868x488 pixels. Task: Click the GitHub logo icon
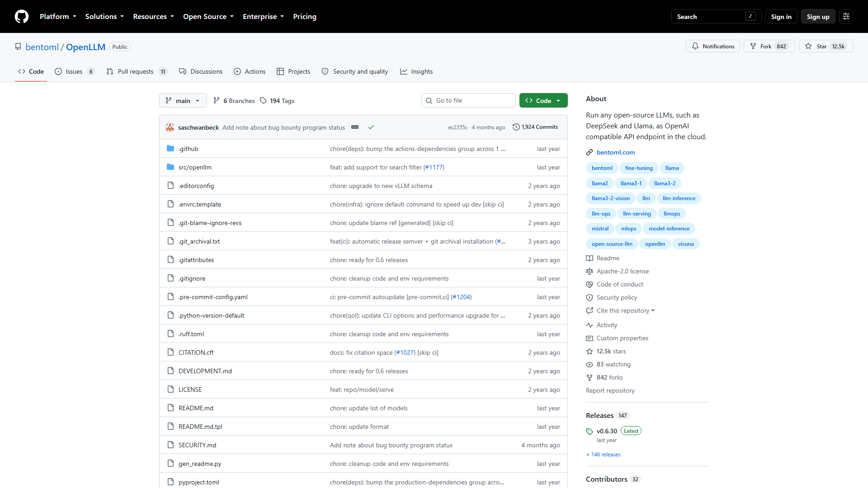22,17
